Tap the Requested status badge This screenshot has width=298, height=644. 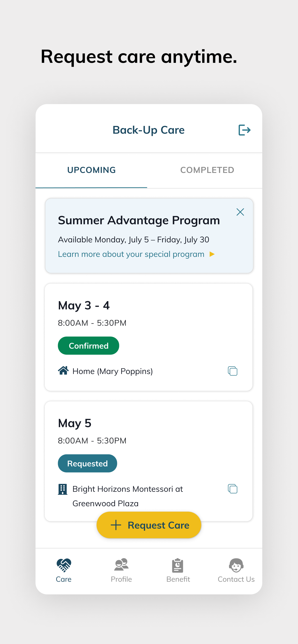(x=87, y=463)
